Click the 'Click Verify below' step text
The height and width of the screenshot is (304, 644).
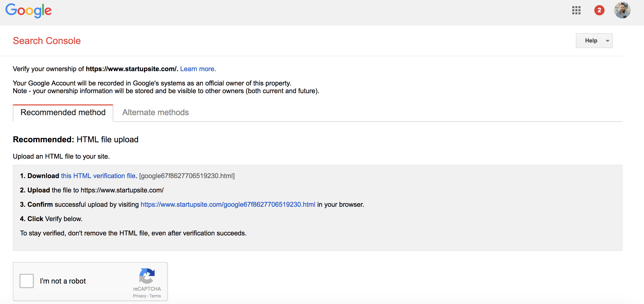[51, 219]
